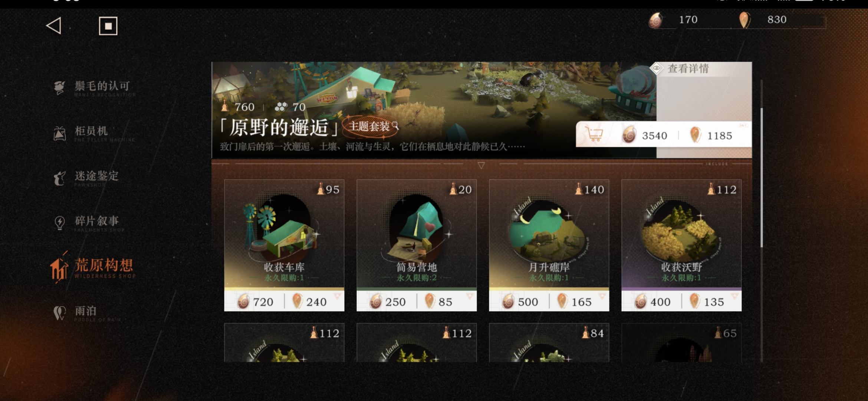868x401 pixels.
Task: Tap the snail shell currency icon showing 170
Action: (656, 20)
